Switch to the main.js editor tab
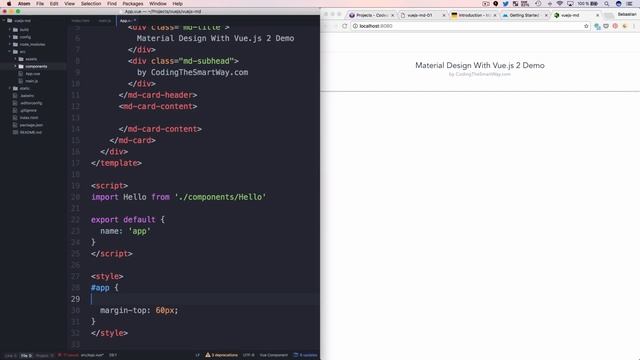The image size is (640, 360). (104, 21)
